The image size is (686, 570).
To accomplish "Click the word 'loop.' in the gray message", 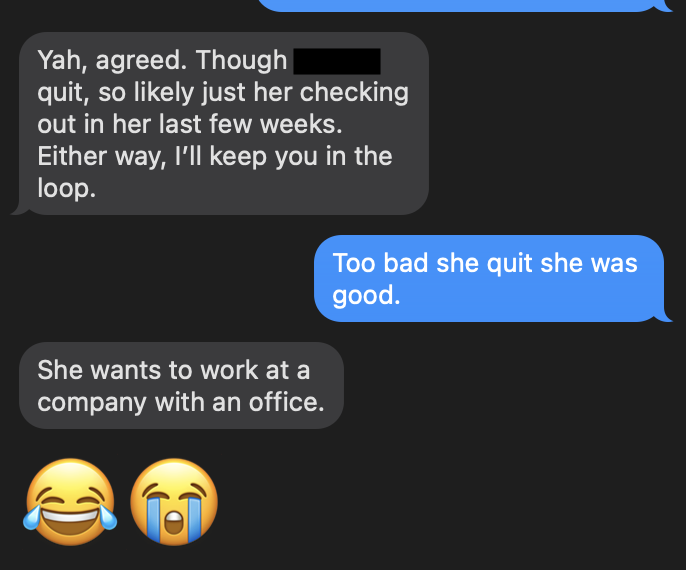I will click(66, 188).
